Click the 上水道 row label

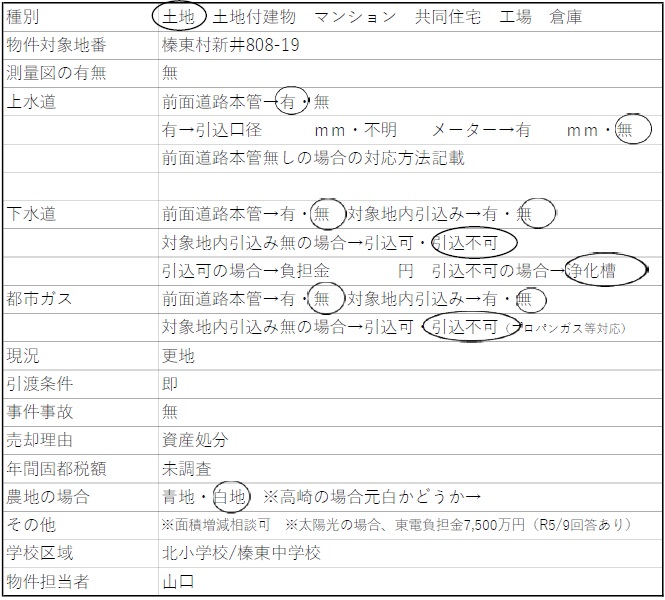coord(31,102)
